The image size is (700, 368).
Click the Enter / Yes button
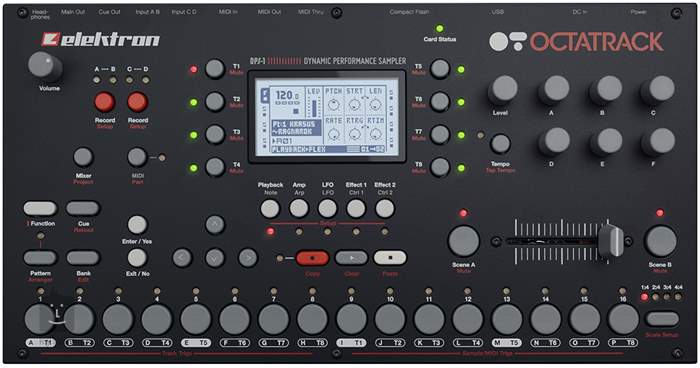point(137,225)
